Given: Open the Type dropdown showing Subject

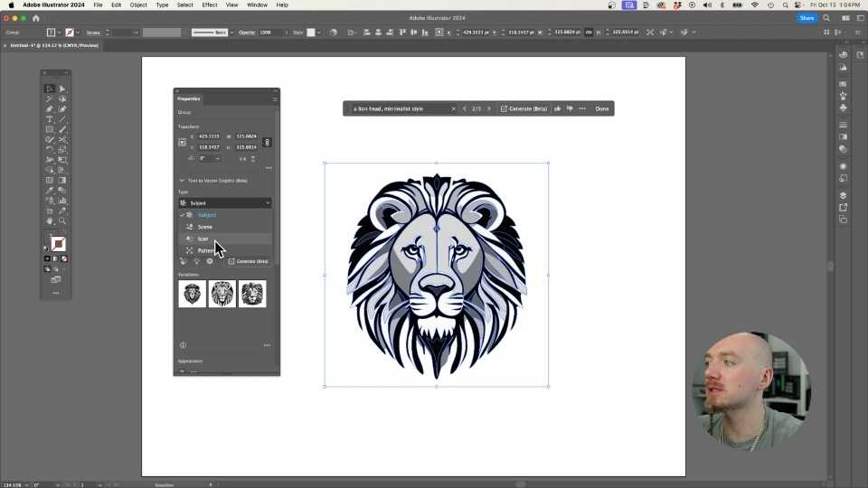Looking at the screenshot, I should [225, 203].
